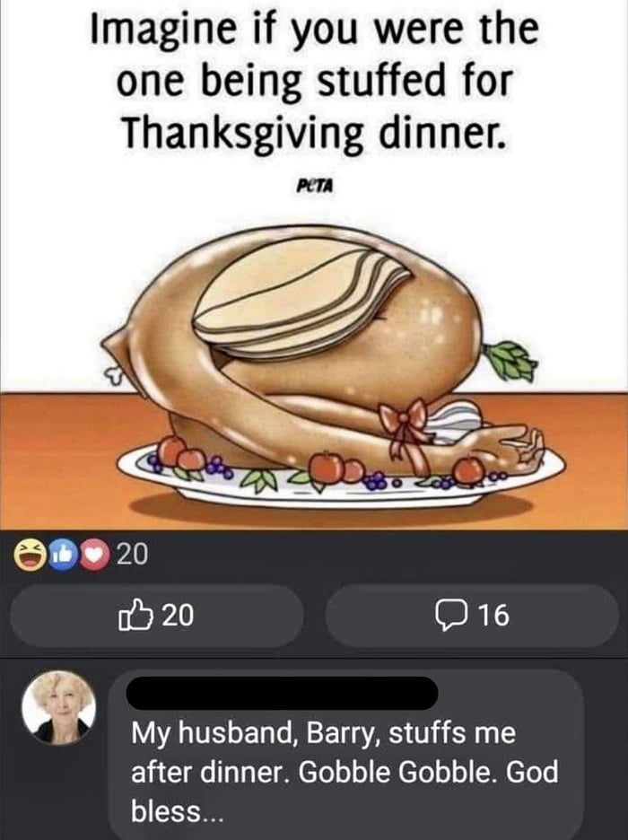The image size is (628, 840).
Task: Click the Haha laughing reaction emoji
Action: (x=30, y=555)
